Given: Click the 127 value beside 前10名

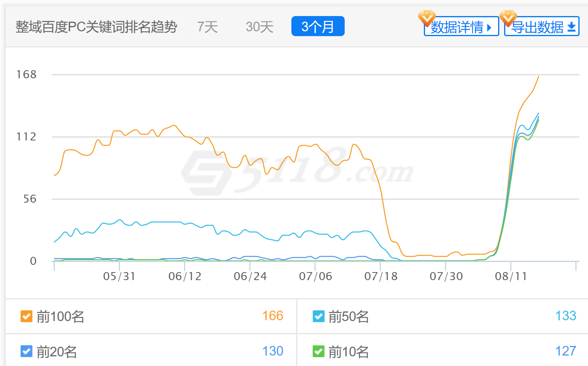Looking at the screenshot, I should 566,351.
